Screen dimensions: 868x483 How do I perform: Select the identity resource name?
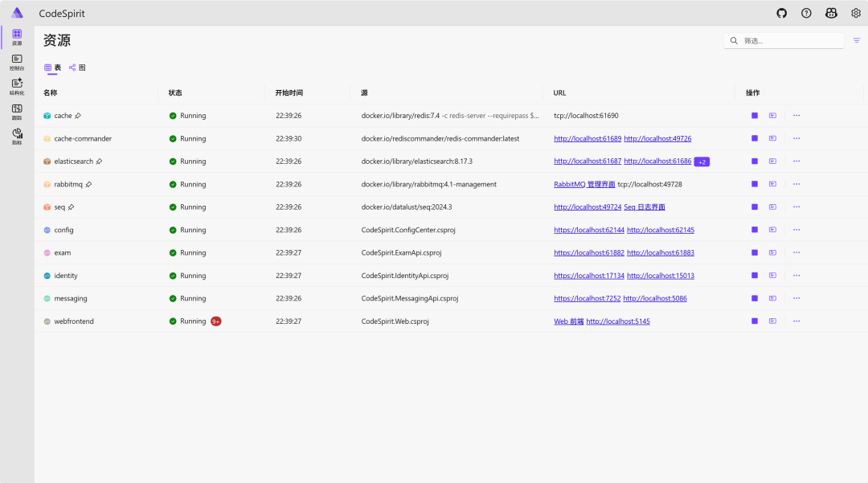[x=66, y=276]
